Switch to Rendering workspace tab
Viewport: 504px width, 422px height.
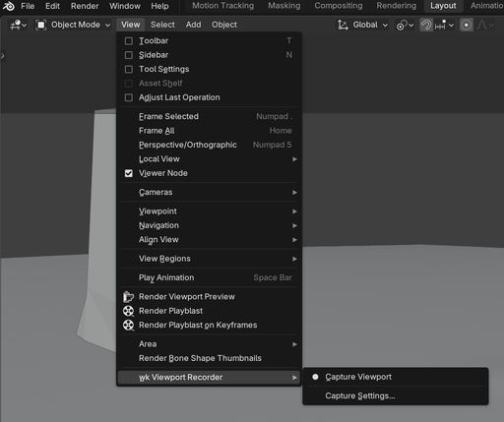[x=397, y=6]
